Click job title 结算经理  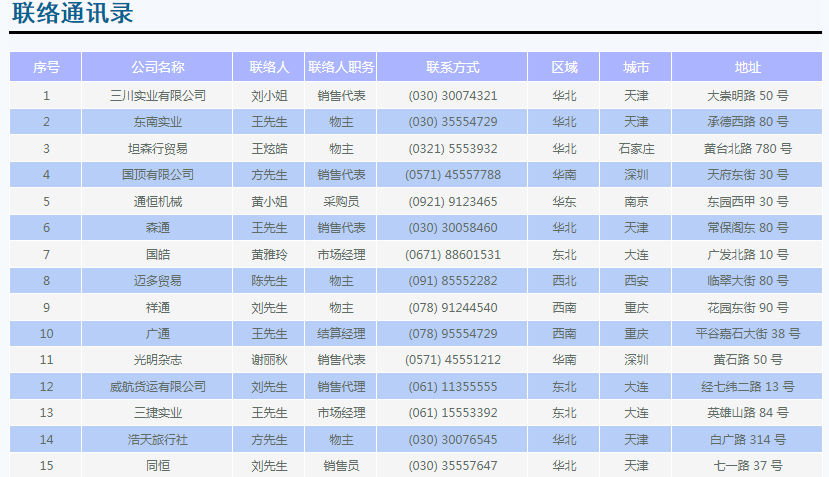(340, 333)
